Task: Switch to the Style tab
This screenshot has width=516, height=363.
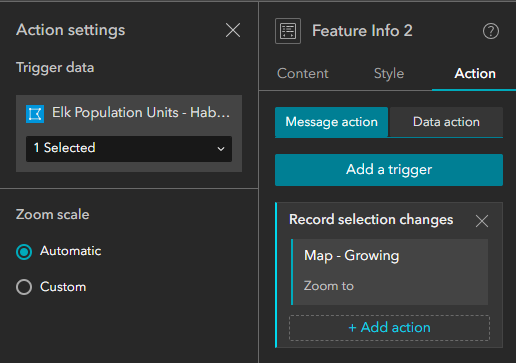Action: (389, 73)
